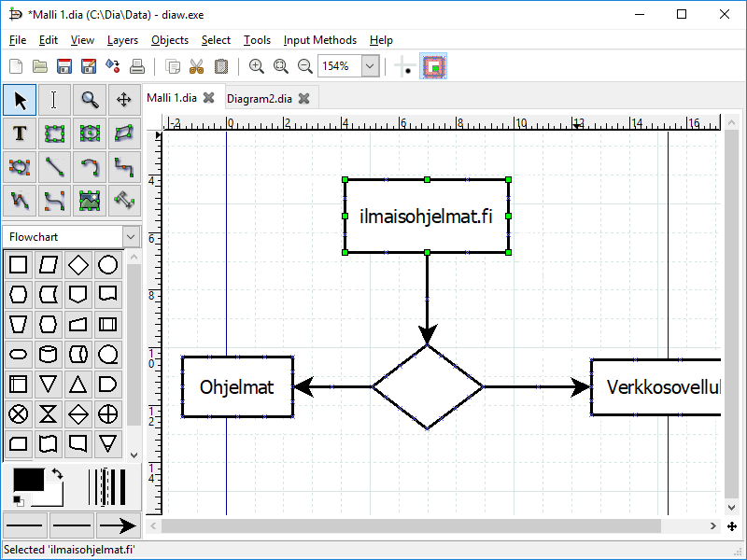The image size is (747, 560).
Task: Pick the Text (T) tool
Action: pos(20,133)
